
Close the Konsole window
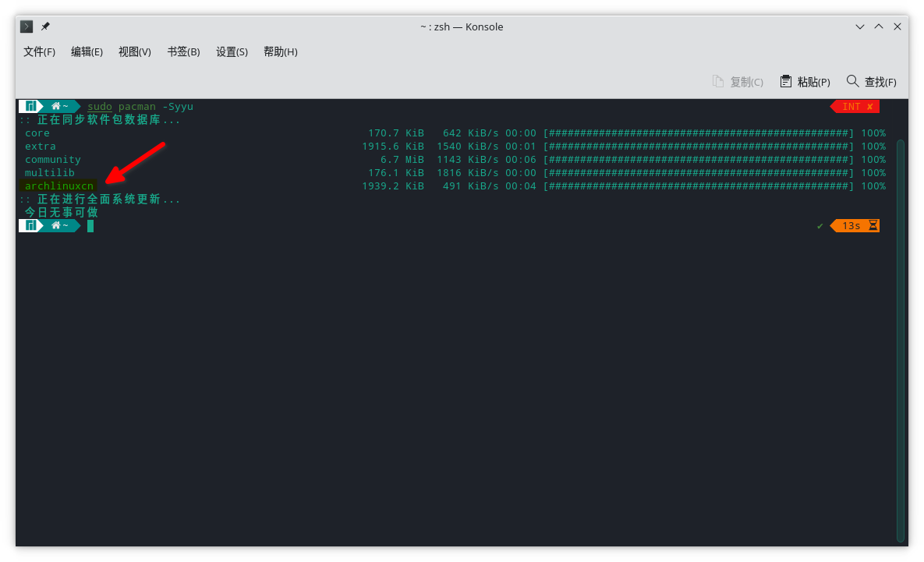[897, 27]
